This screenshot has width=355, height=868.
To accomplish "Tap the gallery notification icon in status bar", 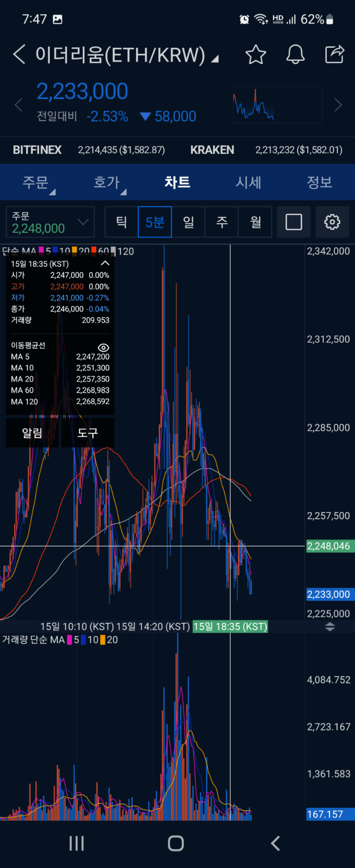I will click(x=58, y=19).
